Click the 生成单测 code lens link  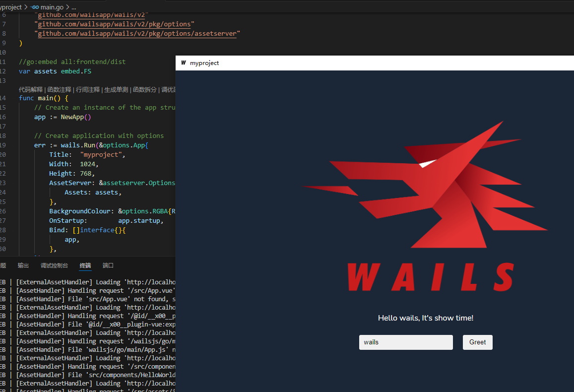(117, 90)
